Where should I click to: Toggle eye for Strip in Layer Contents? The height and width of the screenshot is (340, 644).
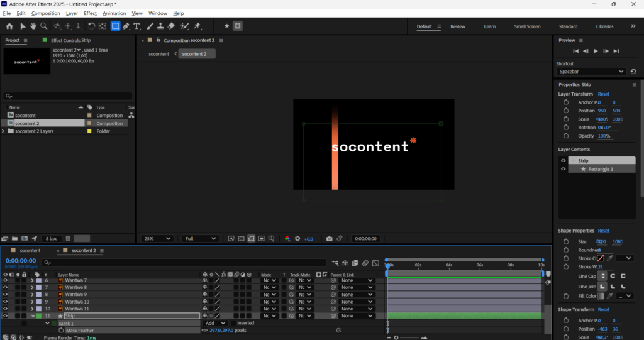[x=563, y=160]
